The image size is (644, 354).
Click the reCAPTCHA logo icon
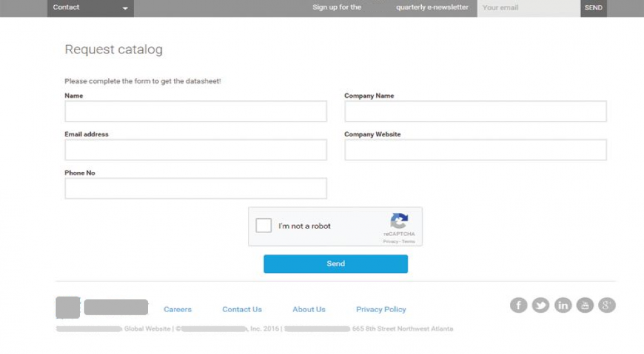(399, 221)
